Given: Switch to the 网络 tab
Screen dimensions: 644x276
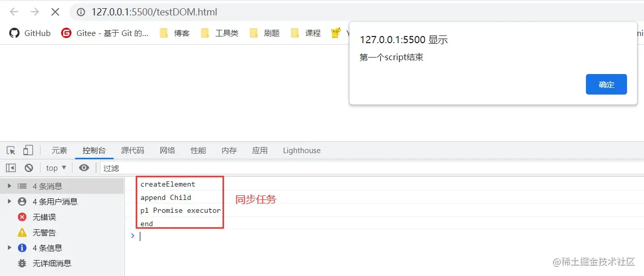Looking at the screenshot, I should 168,151.
